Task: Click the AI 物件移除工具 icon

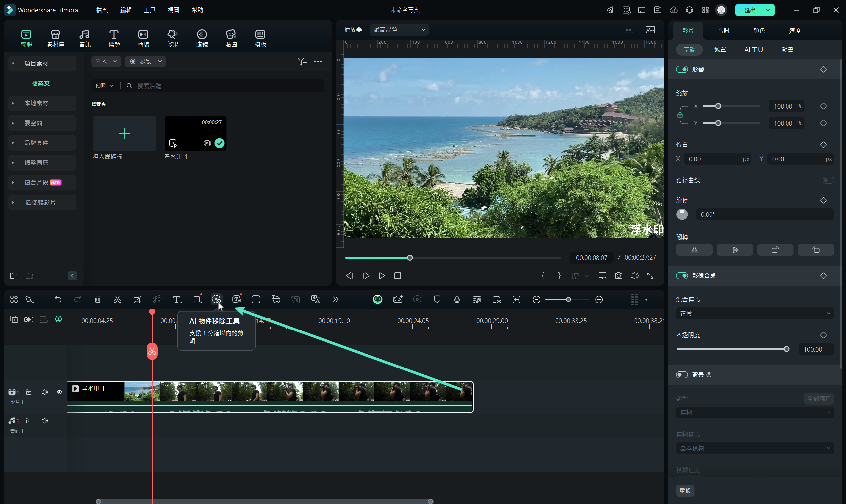Action: pos(216,299)
